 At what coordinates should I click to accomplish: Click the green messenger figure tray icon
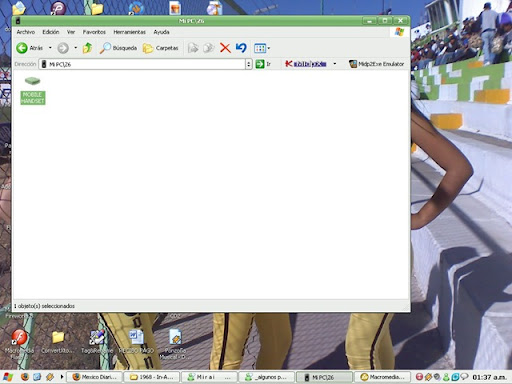click(446, 377)
